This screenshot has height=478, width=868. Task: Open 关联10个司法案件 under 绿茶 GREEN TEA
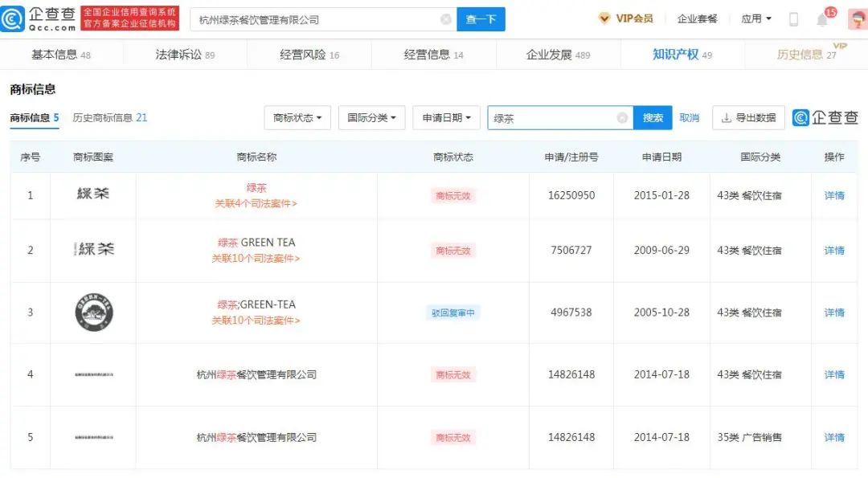coord(256,259)
